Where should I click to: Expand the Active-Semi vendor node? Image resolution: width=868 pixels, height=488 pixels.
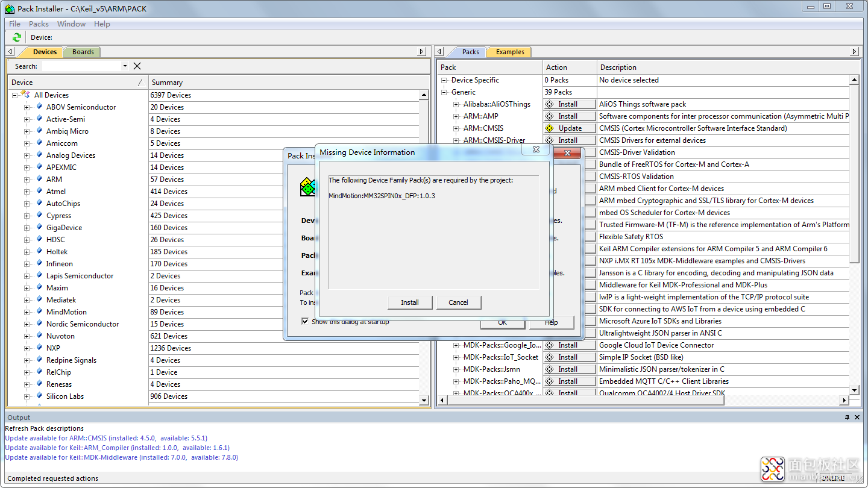pyautogui.click(x=27, y=119)
